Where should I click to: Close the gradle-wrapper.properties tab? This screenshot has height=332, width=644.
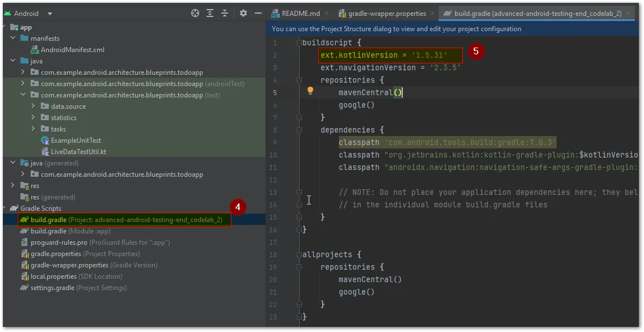[x=432, y=14]
